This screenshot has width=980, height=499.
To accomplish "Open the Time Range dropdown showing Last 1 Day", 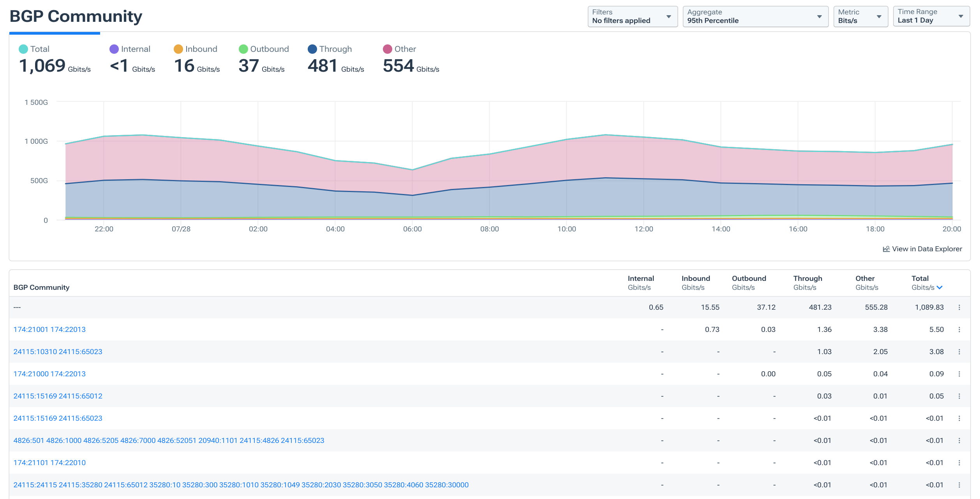I will [931, 16].
